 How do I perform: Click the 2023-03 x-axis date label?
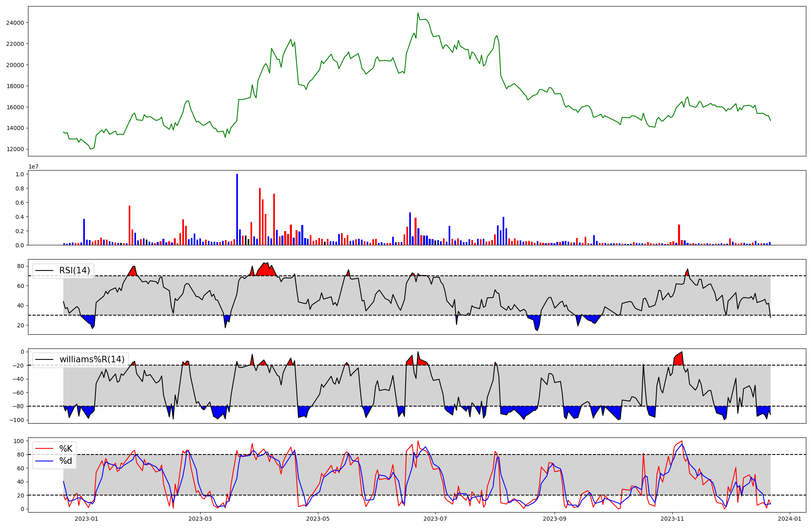[x=200, y=519]
